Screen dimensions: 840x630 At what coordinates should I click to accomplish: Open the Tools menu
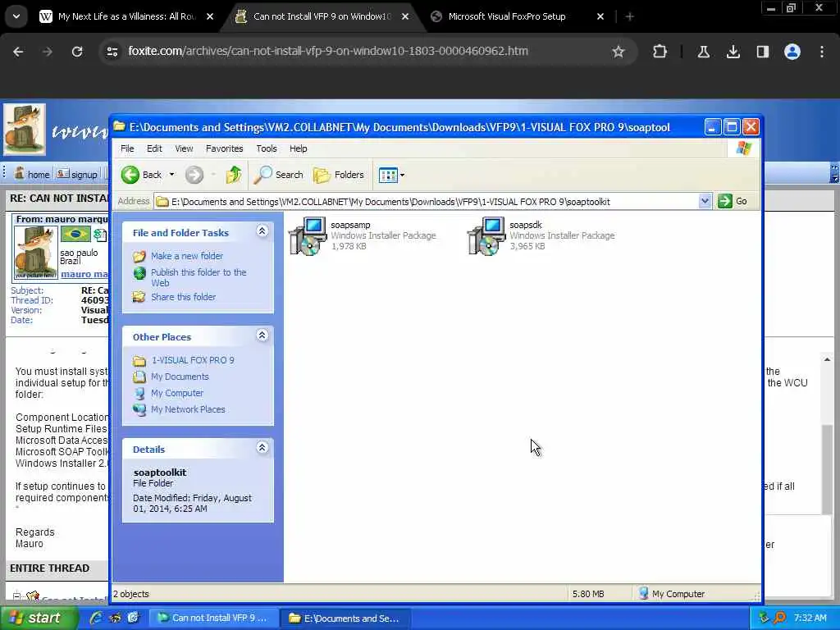pos(267,148)
